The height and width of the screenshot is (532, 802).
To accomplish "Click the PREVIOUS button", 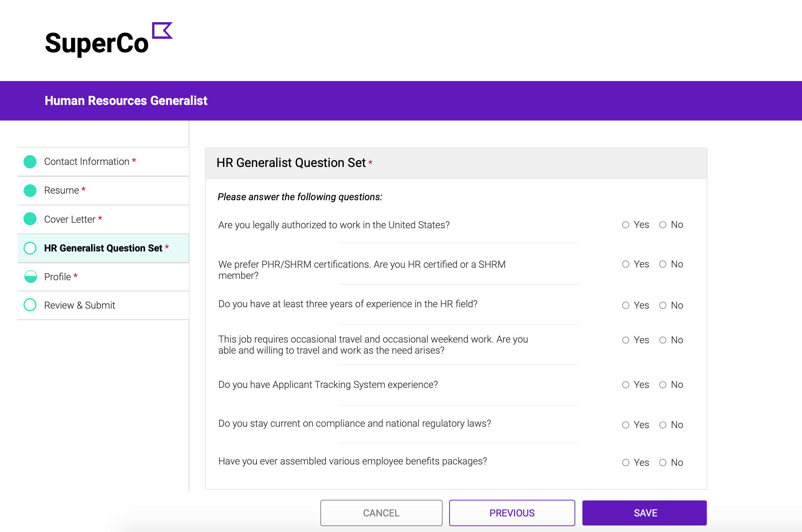I will [512, 513].
